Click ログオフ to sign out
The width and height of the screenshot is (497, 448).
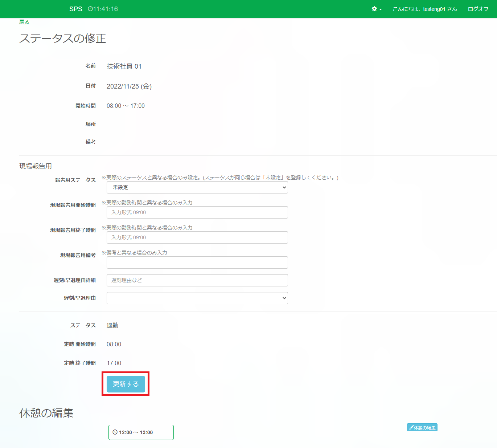pyautogui.click(x=478, y=9)
